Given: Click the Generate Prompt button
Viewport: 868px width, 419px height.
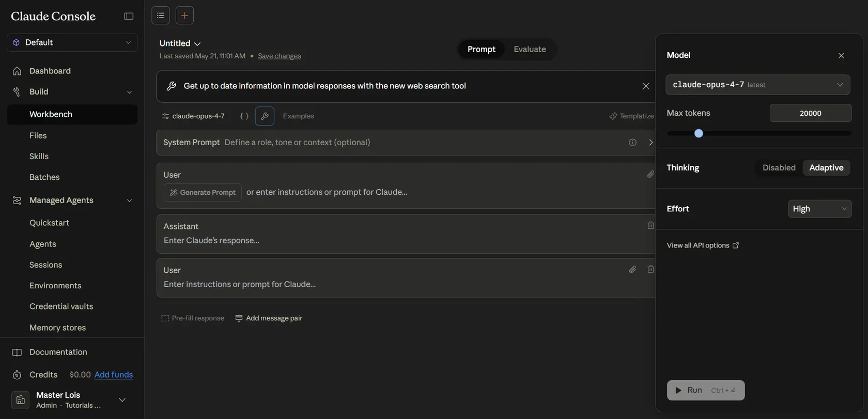Looking at the screenshot, I should 203,193.
